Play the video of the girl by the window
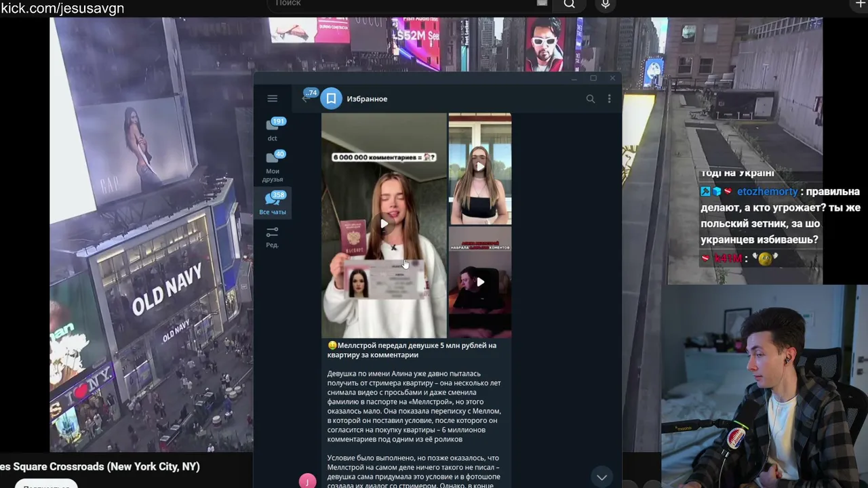This screenshot has width=868, height=488. coord(479,168)
